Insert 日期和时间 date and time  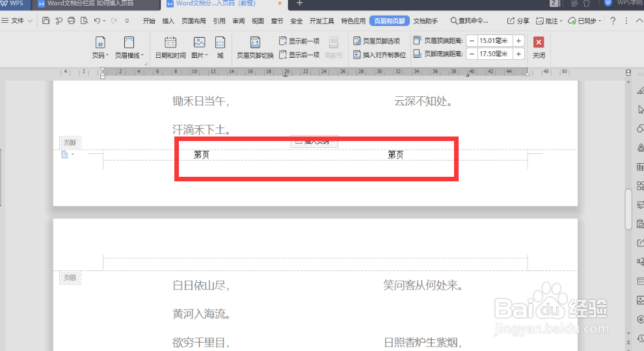pos(170,47)
